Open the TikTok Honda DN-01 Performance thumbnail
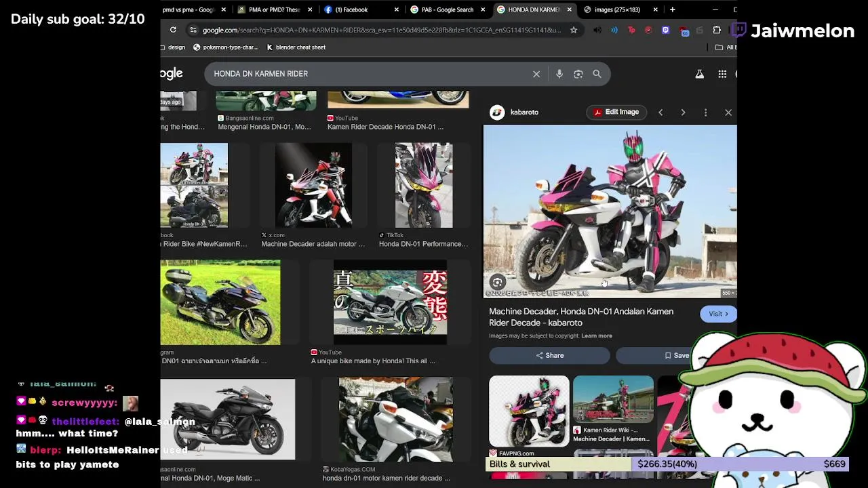This screenshot has width=868, height=488. coord(424,185)
